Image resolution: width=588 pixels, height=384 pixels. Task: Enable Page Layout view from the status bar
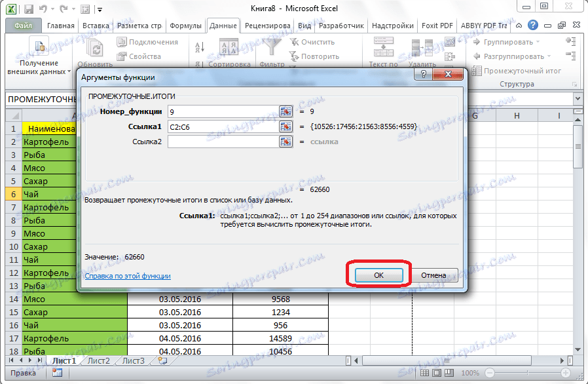click(437, 373)
